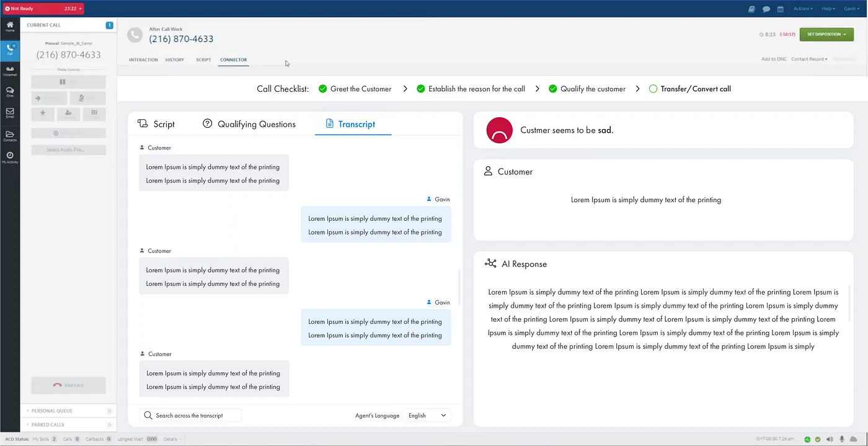The image size is (868, 446).
Task: Click the first Customer transcript message bubble
Action: tap(213, 172)
